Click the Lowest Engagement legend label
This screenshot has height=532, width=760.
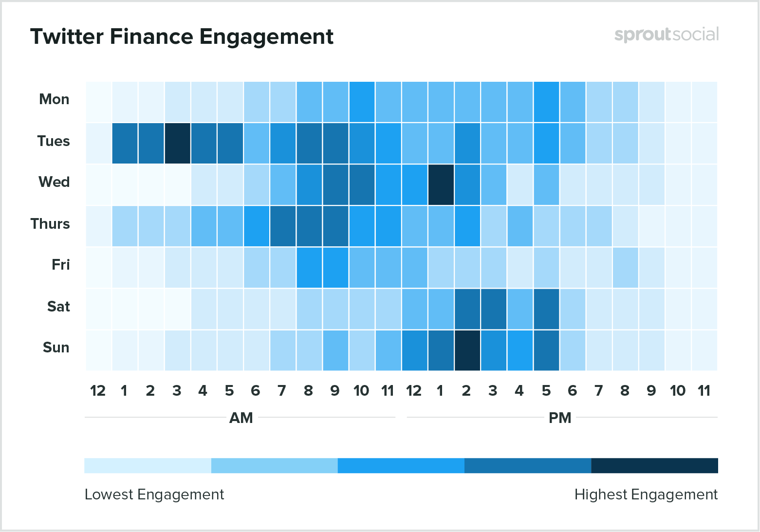[x=154, y=495]
